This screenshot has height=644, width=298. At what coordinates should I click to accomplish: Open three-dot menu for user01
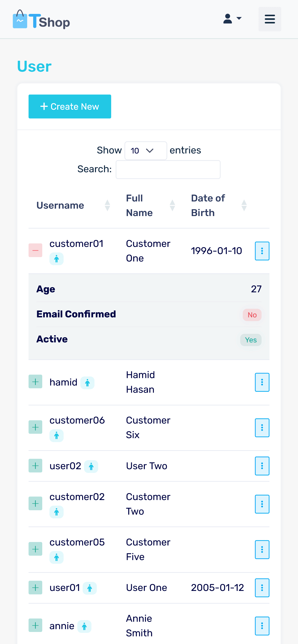pos(262,588)
